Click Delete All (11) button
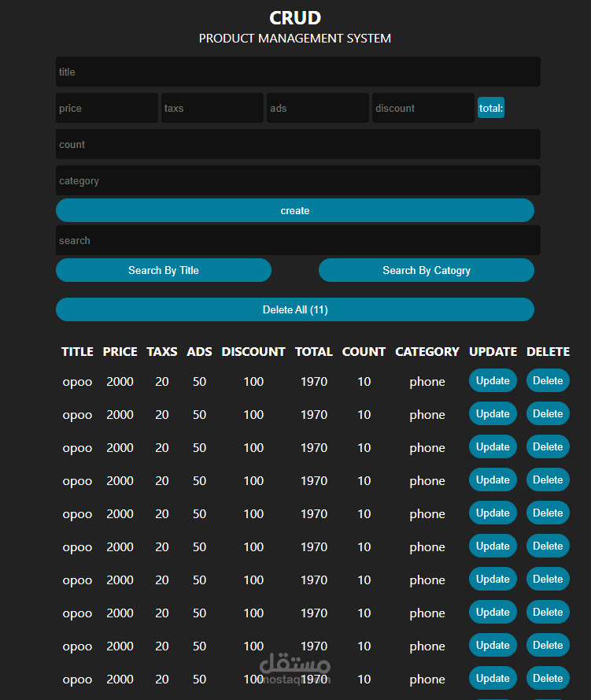 coord(295,309)
